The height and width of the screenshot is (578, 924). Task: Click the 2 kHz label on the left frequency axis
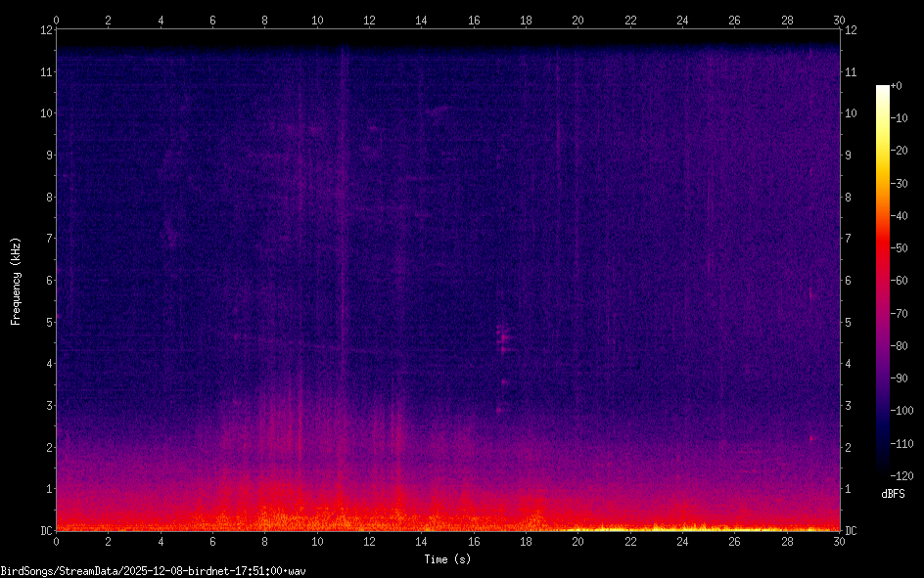tap(46, 447)
